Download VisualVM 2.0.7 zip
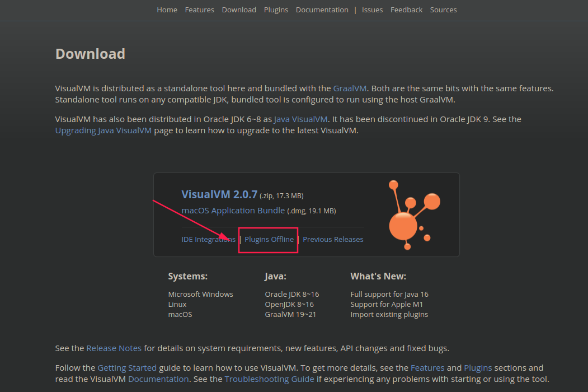 click(219, 194)
